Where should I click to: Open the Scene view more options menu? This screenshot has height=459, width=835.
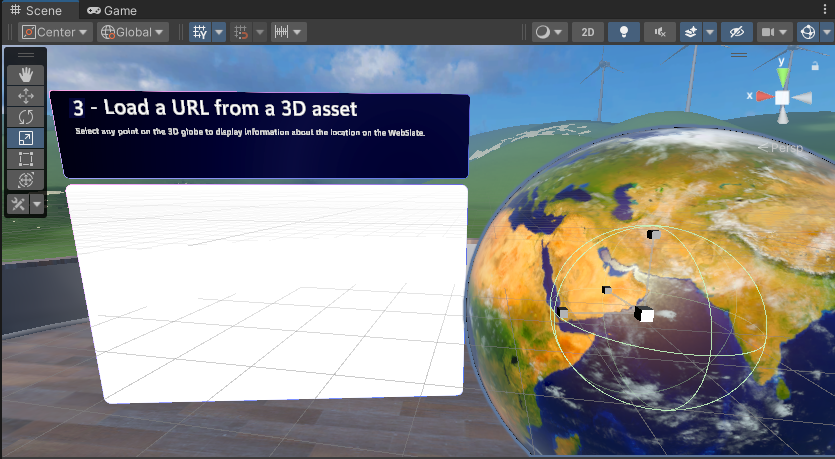pos(825,10)
